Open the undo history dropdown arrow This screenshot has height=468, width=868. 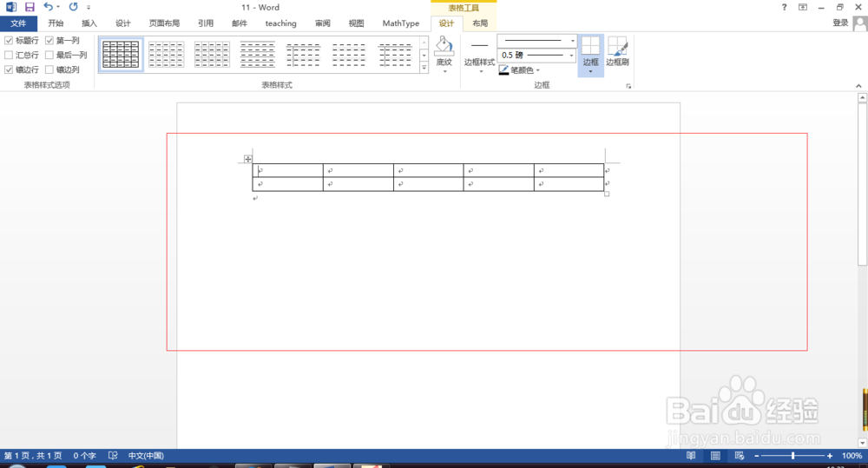58,7
